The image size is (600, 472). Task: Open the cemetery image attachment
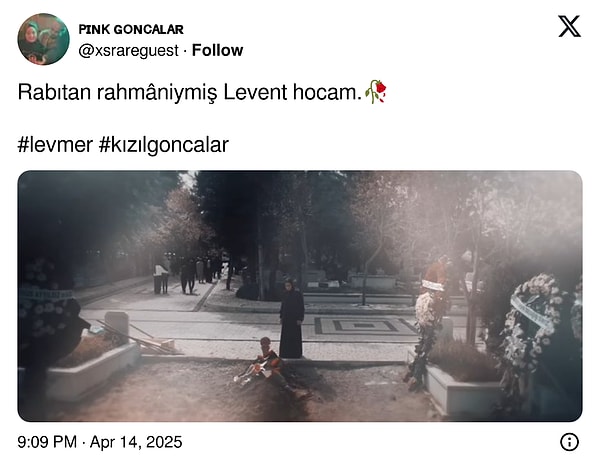click(300, 296)
